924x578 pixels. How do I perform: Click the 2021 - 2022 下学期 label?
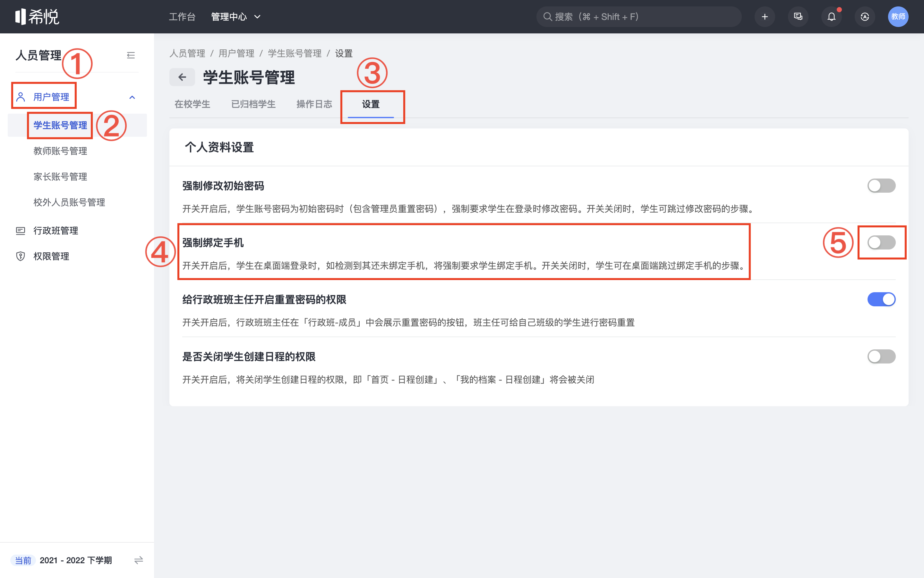pos(76,560)
